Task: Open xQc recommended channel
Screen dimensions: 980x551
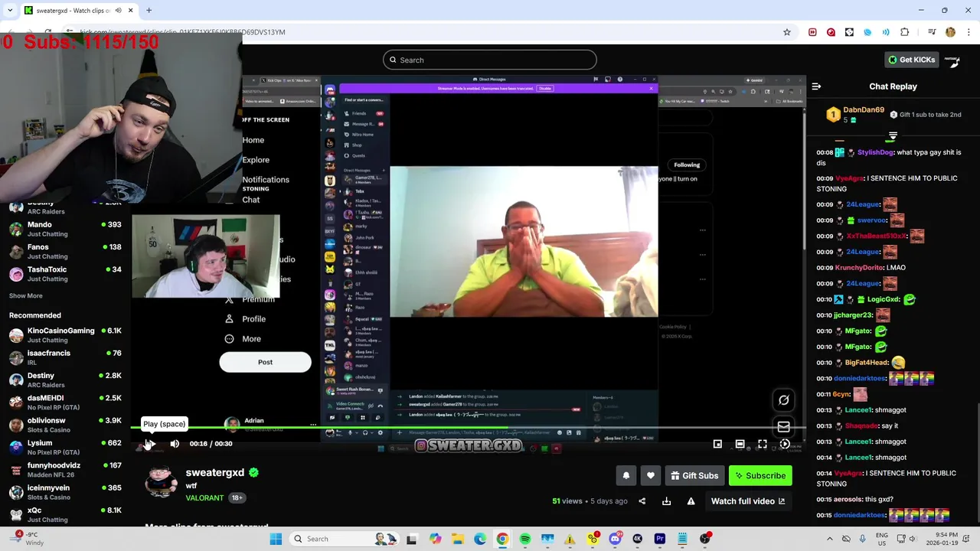Action: (x=65, y=514)
